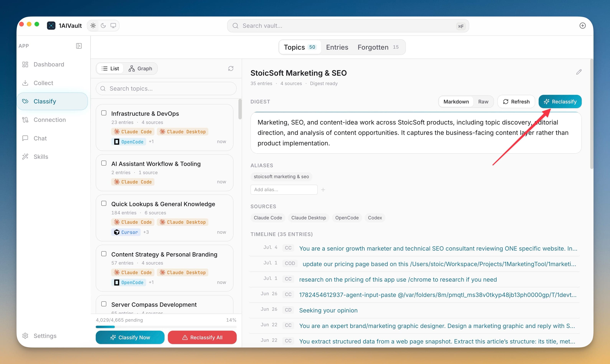Click the Search vault field
The image size is (610, 364).
click(348, 26)
